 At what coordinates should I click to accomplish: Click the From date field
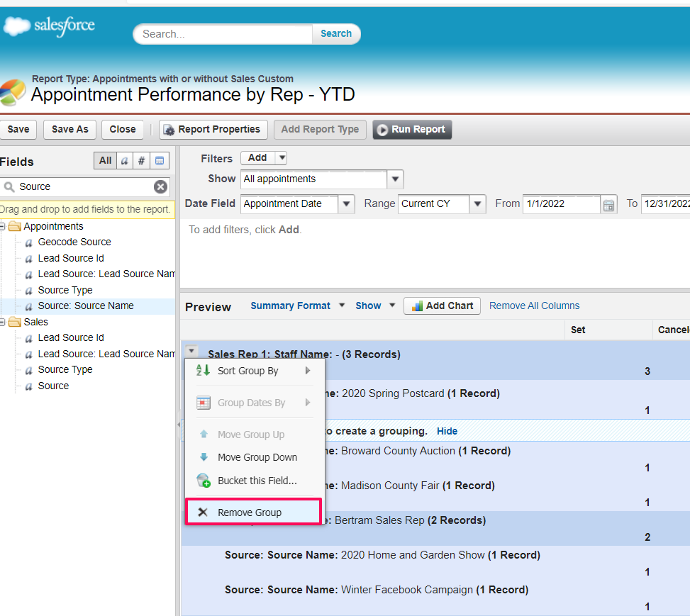coord(562,204)
